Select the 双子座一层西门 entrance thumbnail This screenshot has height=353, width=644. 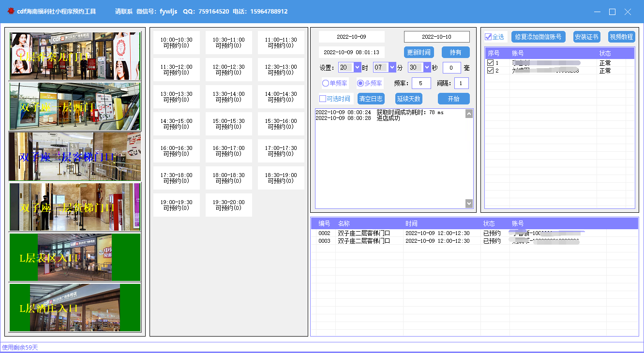tap(75, 106)
